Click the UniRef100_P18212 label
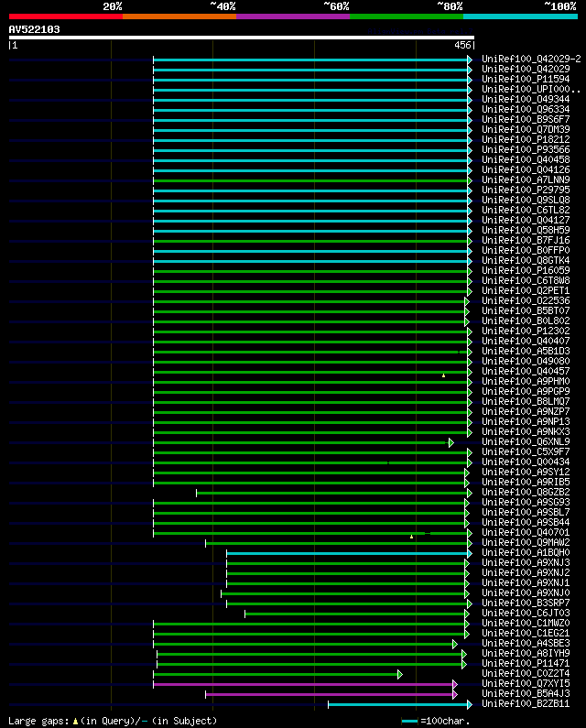Screen dimensions: 586x728 point(526,140)
